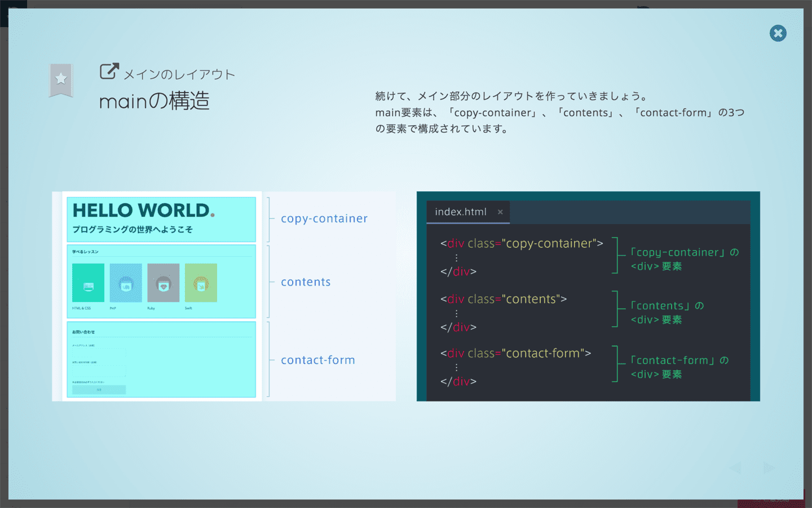The height and width of the screenshot is (508, 812).
Task: Open the external link icon beside メインのレイアウト
Action: [109, 71]
